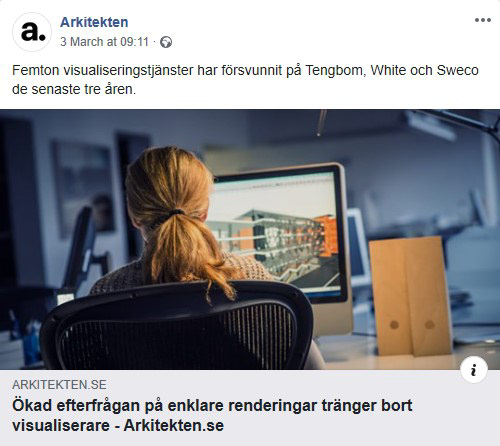Click the headline line visualiserare - Arkitekten.se
This screenshot has width=500, height=446.
click(x=118, y=425)
